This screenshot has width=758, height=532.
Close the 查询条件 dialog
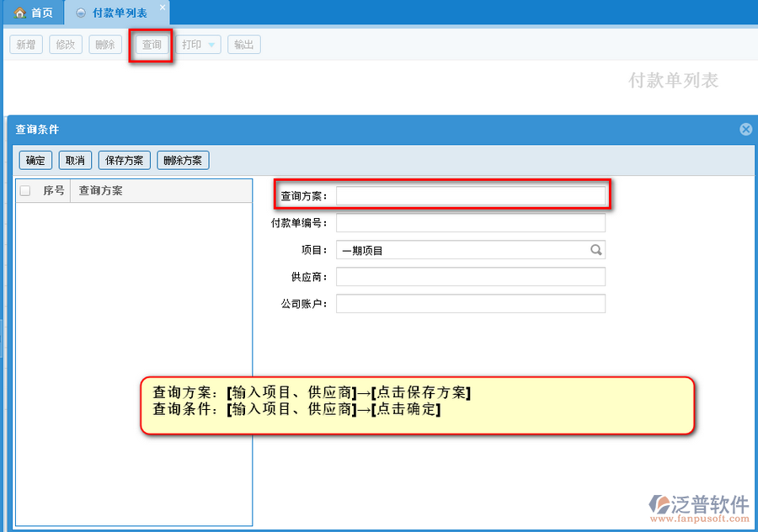click(x=746, y=129)
